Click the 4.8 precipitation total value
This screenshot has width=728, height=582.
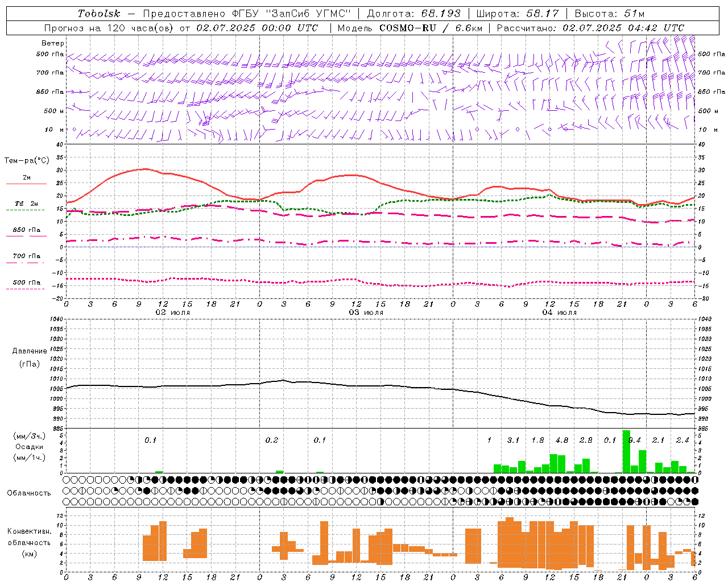(562, 440)
